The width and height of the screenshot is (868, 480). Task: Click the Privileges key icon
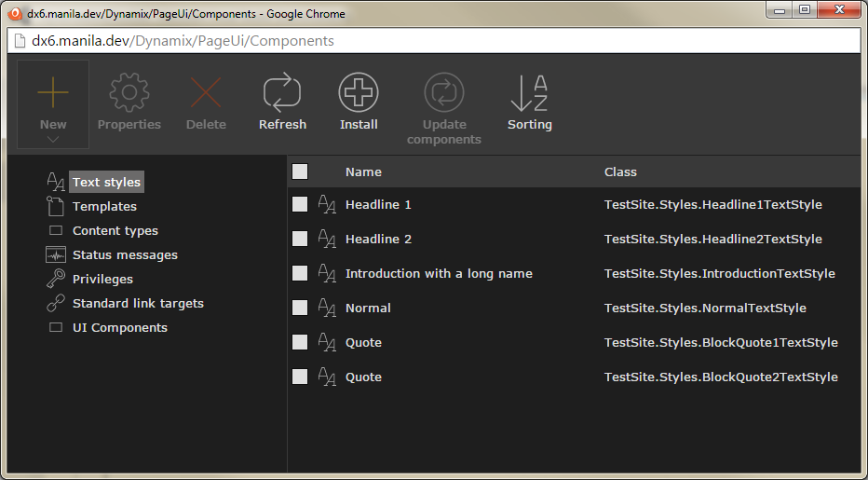click(x=56, y=279)
